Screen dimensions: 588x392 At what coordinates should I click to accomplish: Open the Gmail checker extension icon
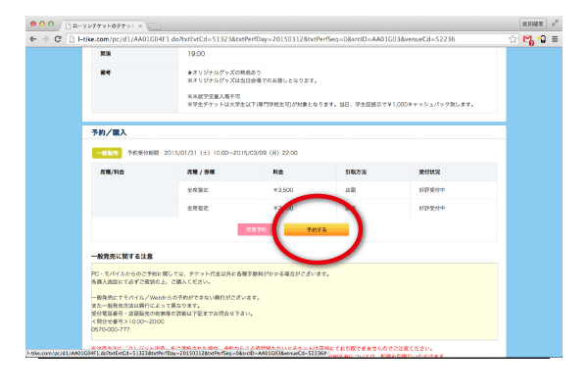pyautogui.click(x=528, y=39)
